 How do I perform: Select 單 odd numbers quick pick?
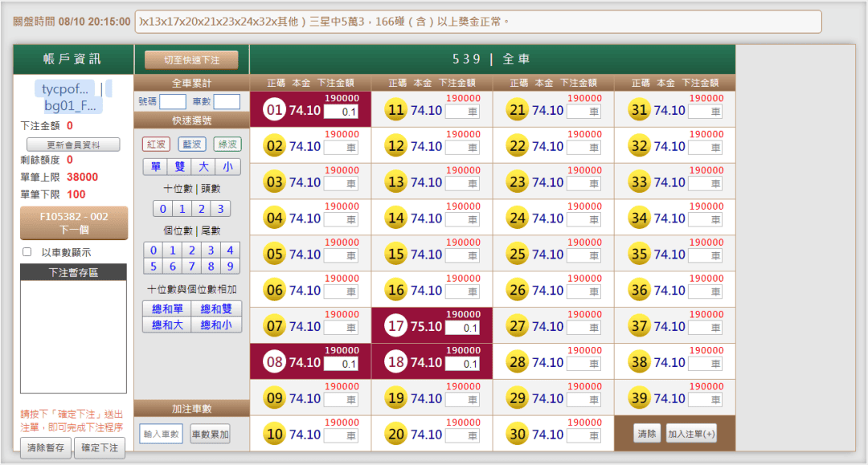coord(156,166)
